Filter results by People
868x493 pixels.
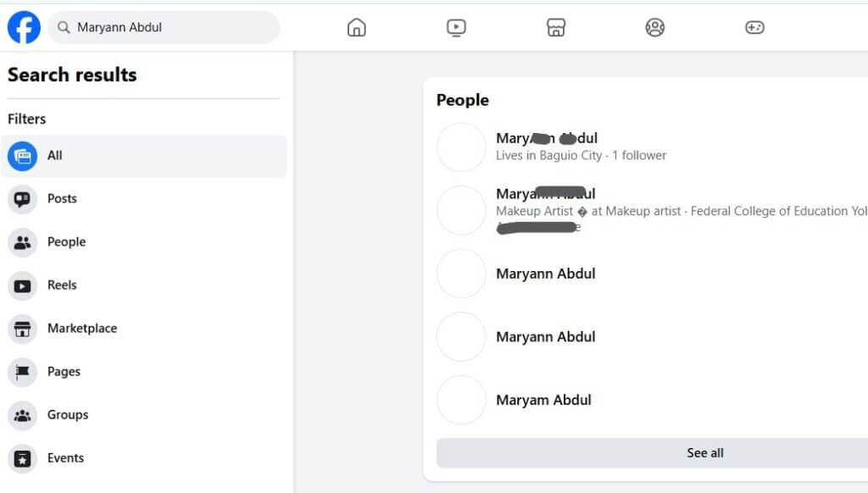point(66,242)
